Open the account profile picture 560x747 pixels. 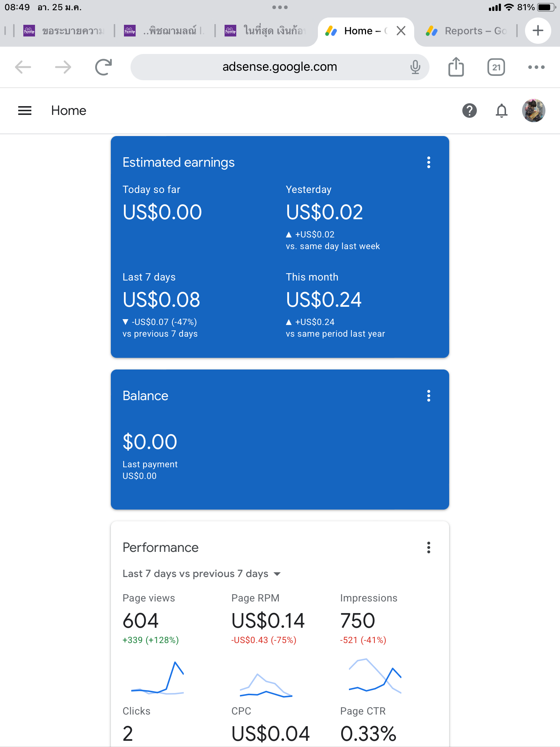point(533,111)
